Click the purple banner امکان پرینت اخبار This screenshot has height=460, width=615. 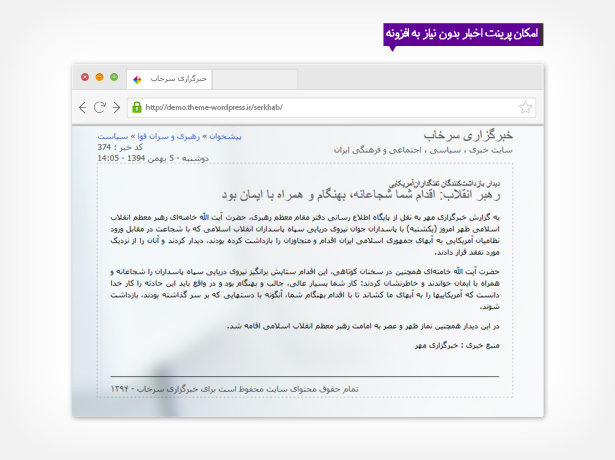pyautogui.click(x=462, y=34)
